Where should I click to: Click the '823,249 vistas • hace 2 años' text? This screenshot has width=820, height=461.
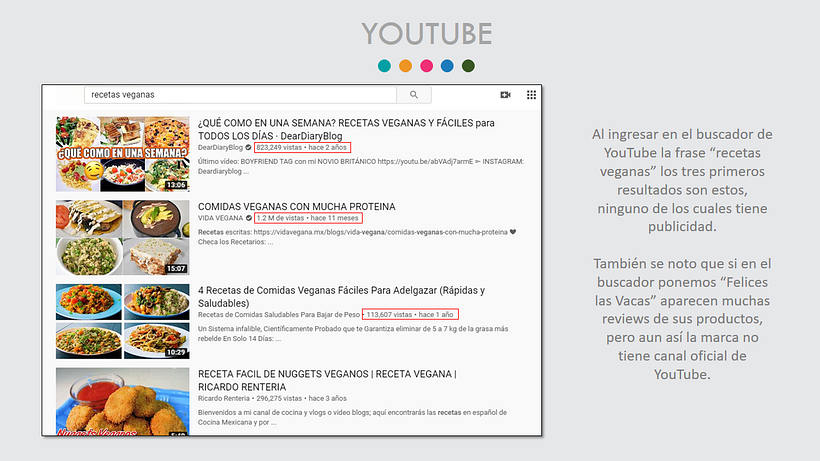302,147
